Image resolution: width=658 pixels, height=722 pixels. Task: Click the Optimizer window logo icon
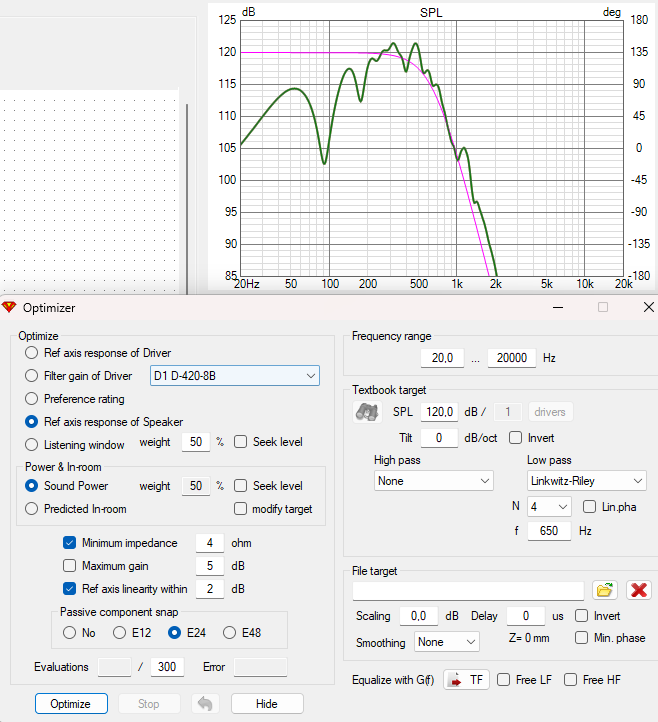pos(9,307)
